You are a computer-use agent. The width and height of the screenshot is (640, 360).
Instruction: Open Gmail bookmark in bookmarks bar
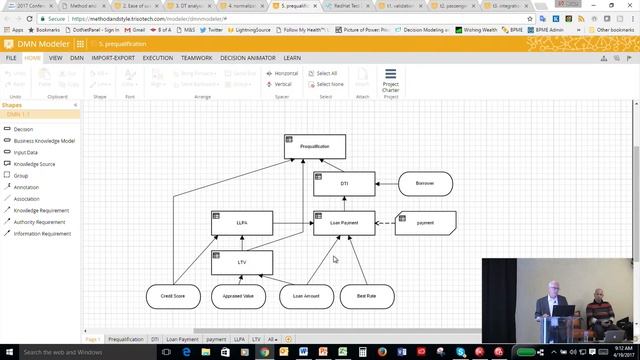(x=135, y=30)
